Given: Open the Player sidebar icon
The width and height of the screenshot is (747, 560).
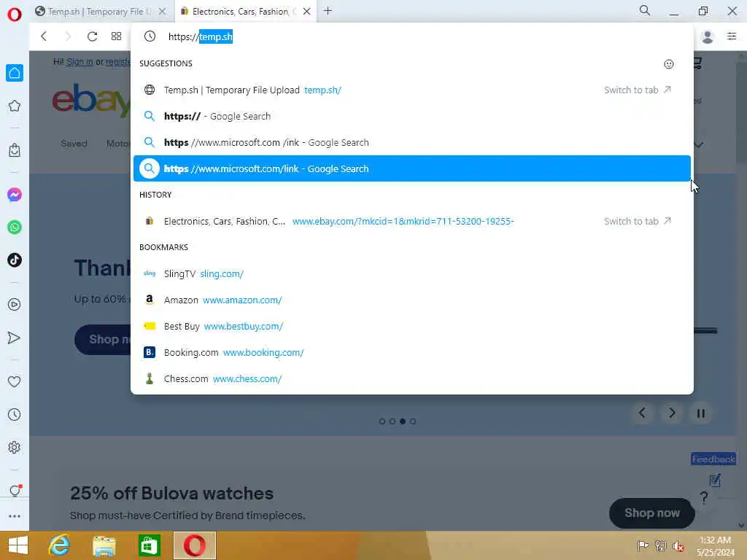Looking at the screenshot, I should (x=15, y=304).
